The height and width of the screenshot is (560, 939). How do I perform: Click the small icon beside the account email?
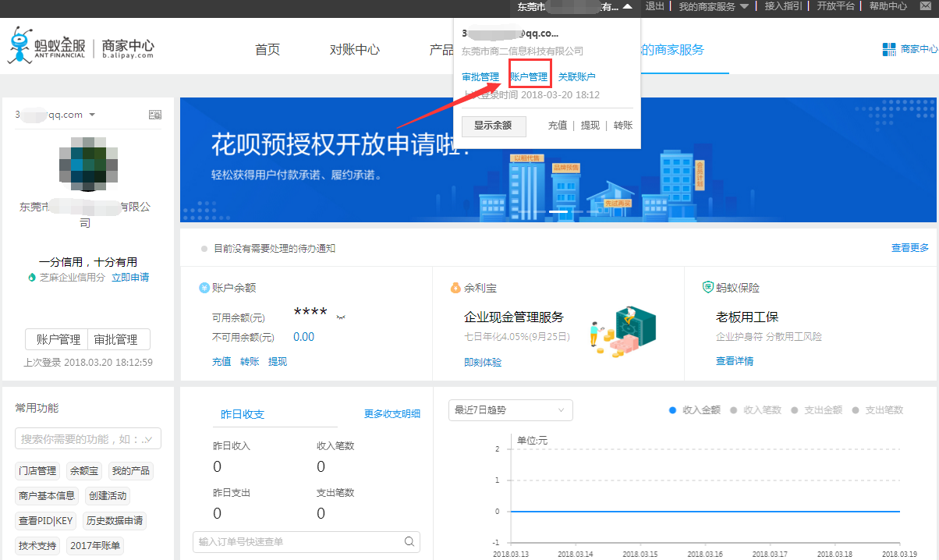(x=155, y=115)
